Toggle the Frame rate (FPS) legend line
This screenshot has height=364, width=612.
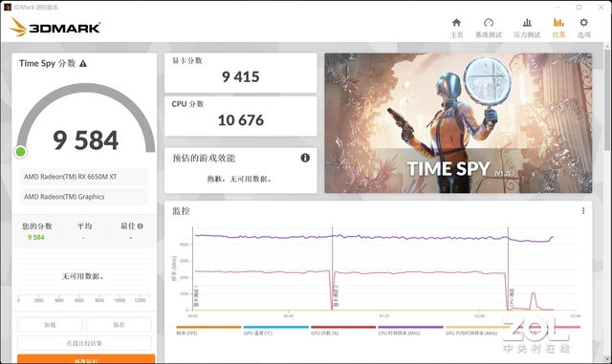coord(208,330)
